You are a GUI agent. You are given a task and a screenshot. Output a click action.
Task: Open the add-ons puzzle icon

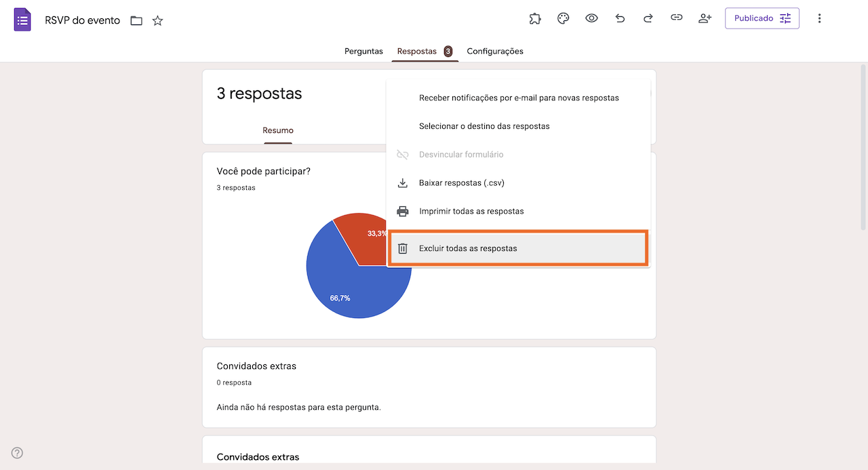point(535,18)
